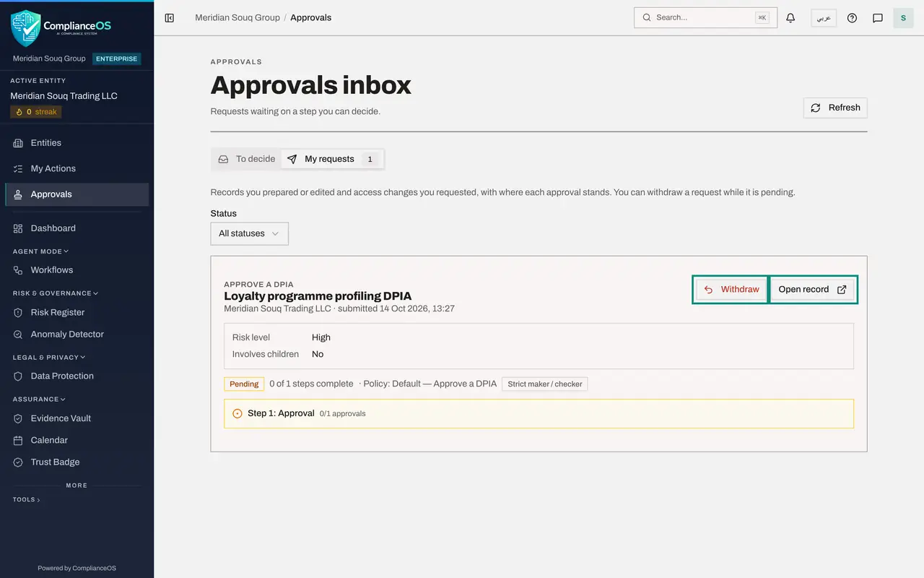Click the Pending status badge
The height and width of the screenshot is (578, 924).
tap(244, 384)
